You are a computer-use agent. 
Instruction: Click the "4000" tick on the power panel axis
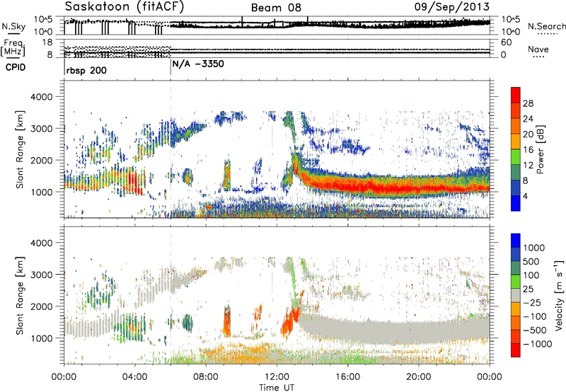pos(42,97)
